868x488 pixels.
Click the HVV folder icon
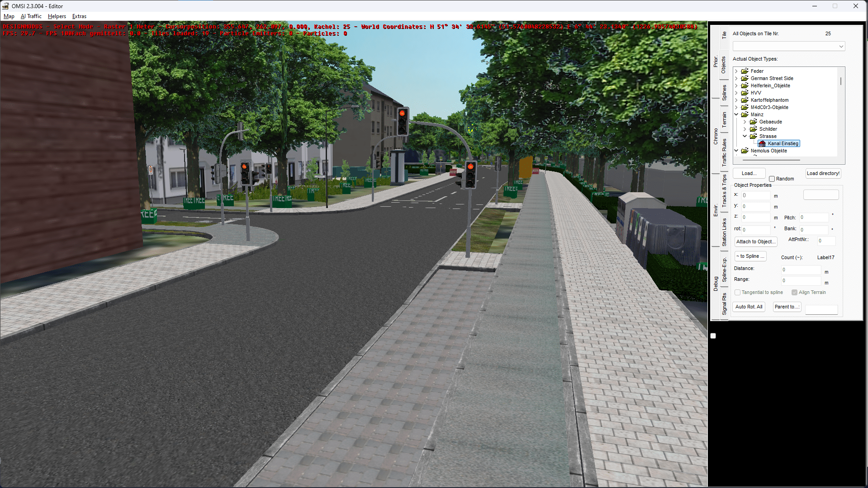click(x=745, y=93)
